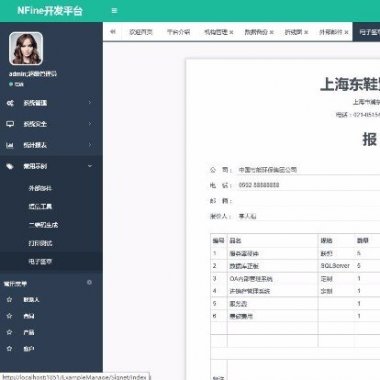Expand the 统计报表 menu chevron
The height and width of the screenshot is (380, 380).
[x=90, y=145]
